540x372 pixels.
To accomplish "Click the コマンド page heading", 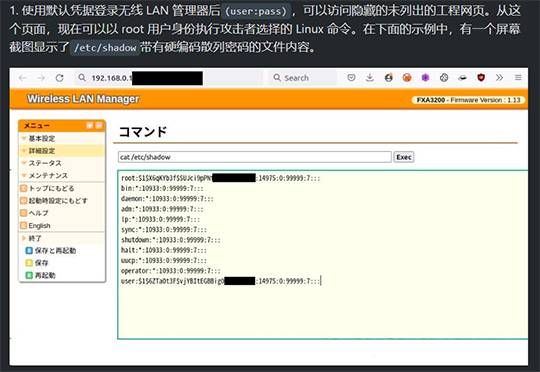I will [143, 132].
